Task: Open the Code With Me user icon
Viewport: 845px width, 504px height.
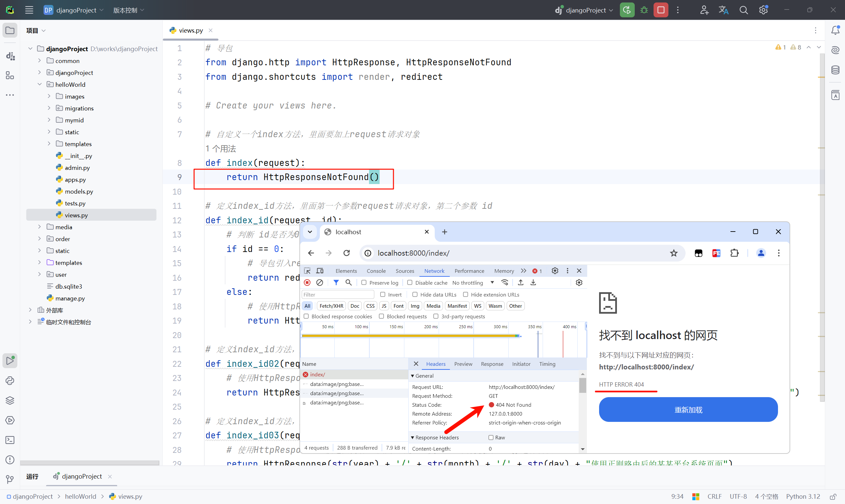Action: 704,10
